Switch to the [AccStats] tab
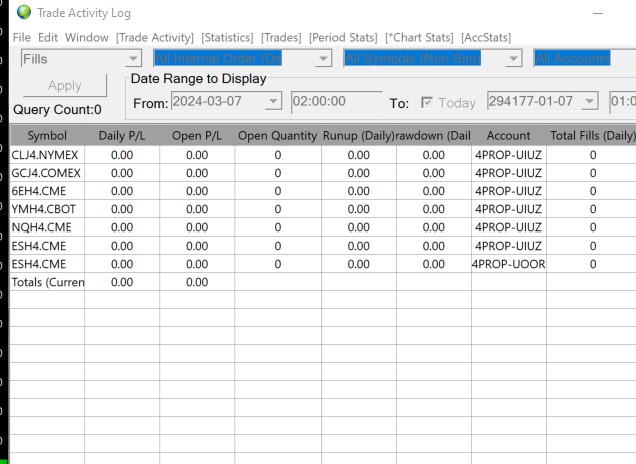The image size is (636, 464). point(486,37)
